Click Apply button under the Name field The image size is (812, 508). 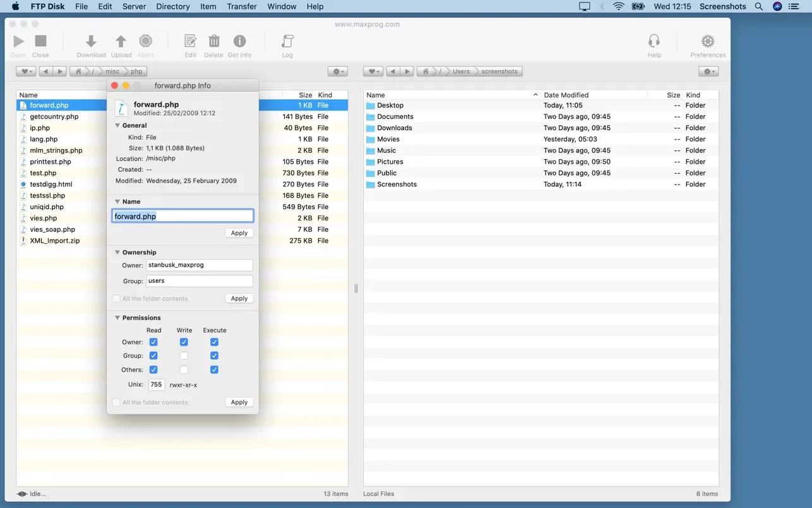click(x=239, y=233)
